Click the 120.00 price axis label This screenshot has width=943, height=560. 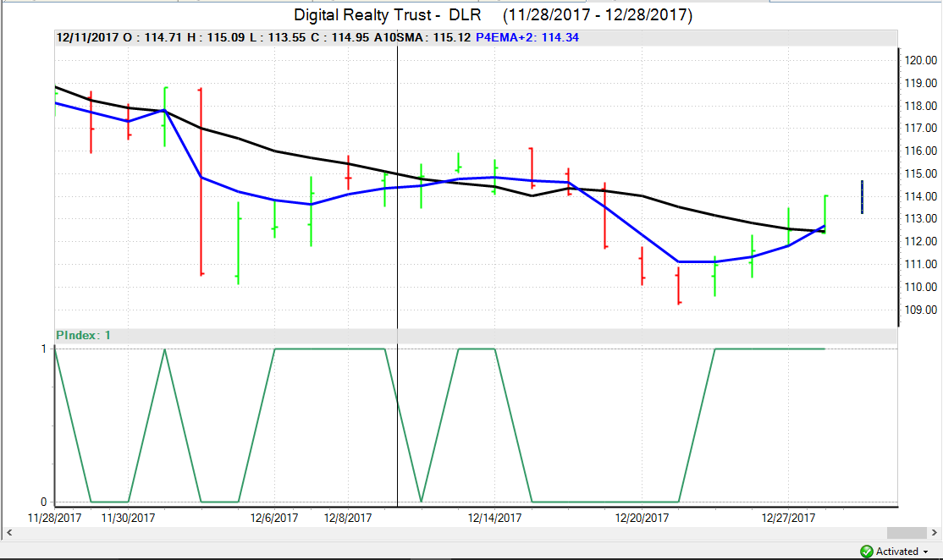coord(921,60)
